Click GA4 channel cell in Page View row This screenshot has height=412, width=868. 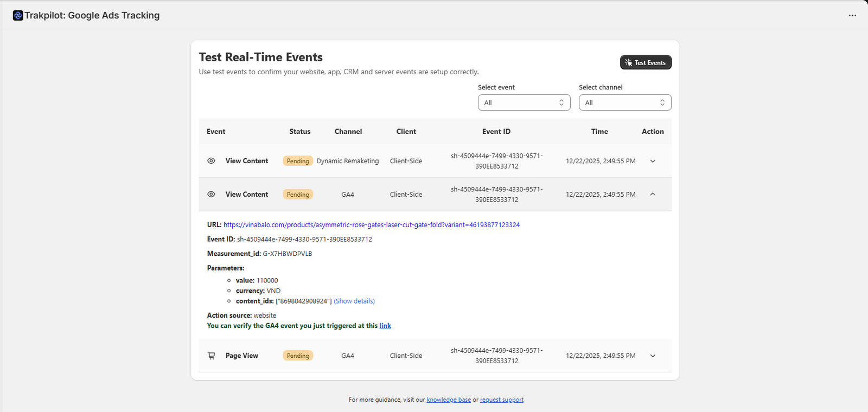coord(348,356)
